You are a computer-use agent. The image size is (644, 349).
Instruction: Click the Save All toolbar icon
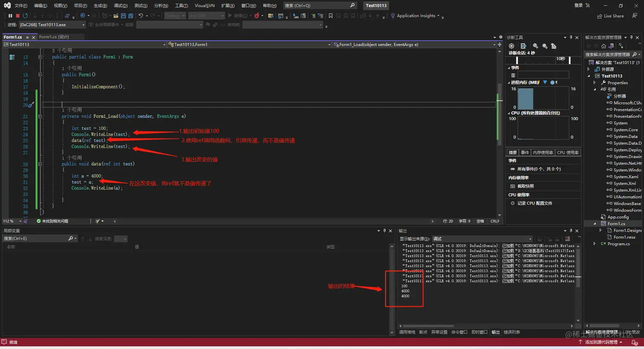[130, 16]
